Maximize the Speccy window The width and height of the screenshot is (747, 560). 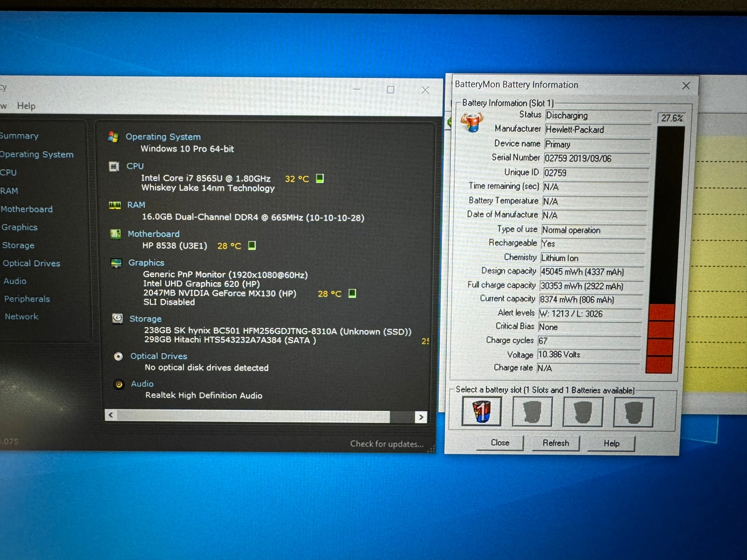tap(390, 89)
